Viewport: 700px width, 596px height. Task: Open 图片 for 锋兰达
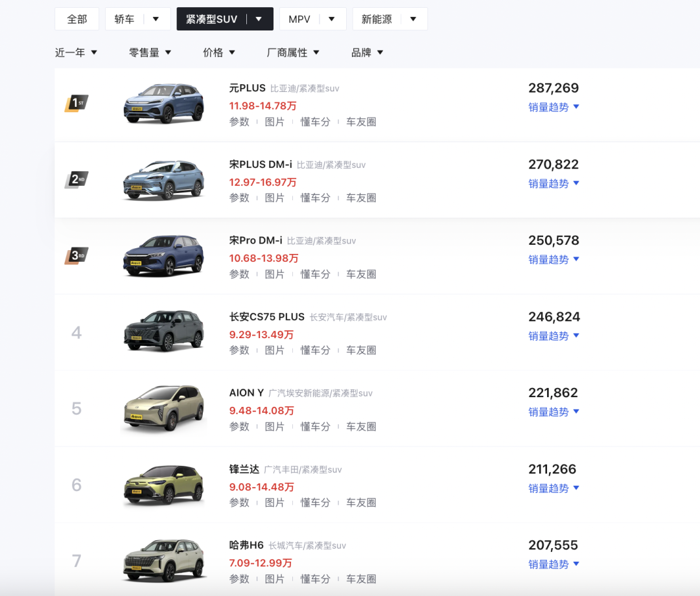[x=275, y=503]
